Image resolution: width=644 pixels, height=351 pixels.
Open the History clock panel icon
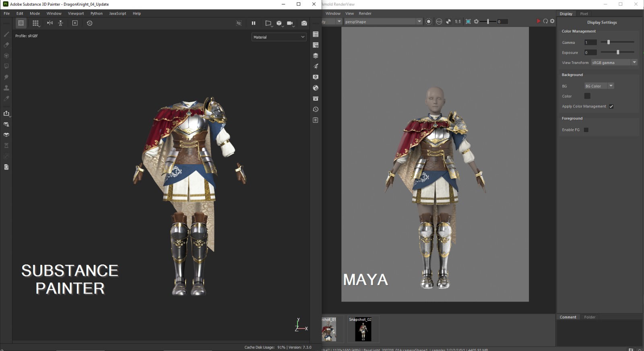pos(316,109)
